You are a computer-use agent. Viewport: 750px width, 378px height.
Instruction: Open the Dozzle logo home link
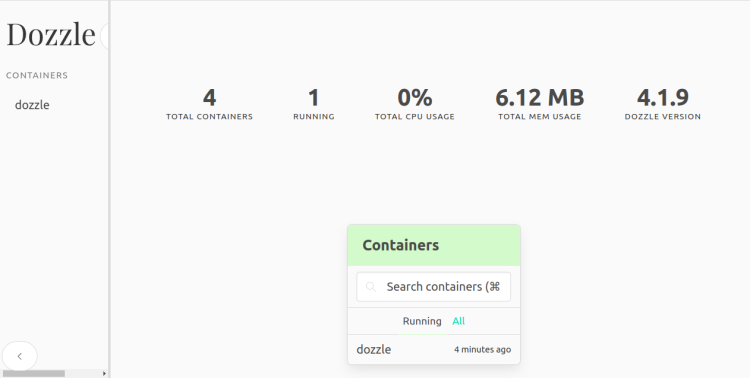pyautogui.click(x=51, y=34)
